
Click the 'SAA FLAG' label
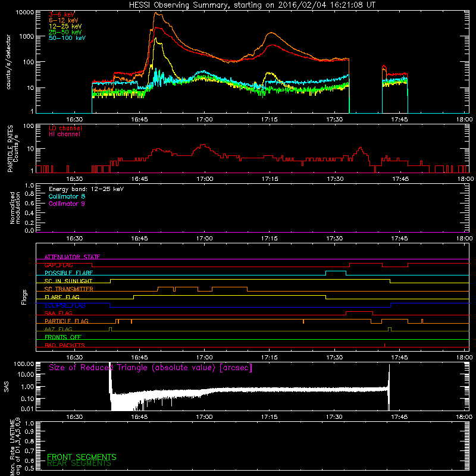click(58, 313)
